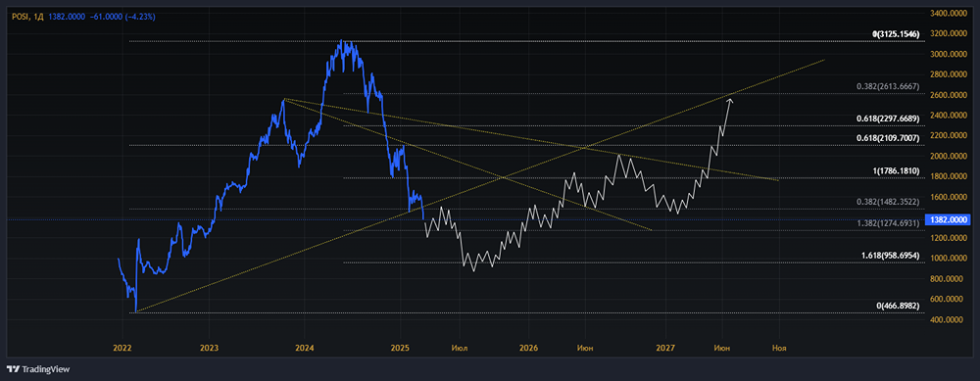This screenshot has width=980, height=381.
Task: Click the 3400.0000 price axis label
Action: pyautogui.click(x=950, y=13)
